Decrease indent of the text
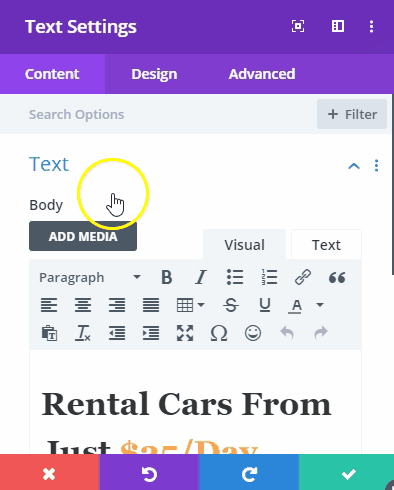The width and height of the screenshot is (394, 490). click(x=117, y=333)
